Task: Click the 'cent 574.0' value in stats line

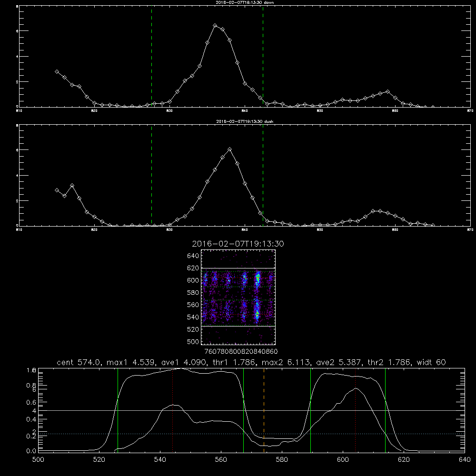Action: pyautogui.click(x=79, y=362)
